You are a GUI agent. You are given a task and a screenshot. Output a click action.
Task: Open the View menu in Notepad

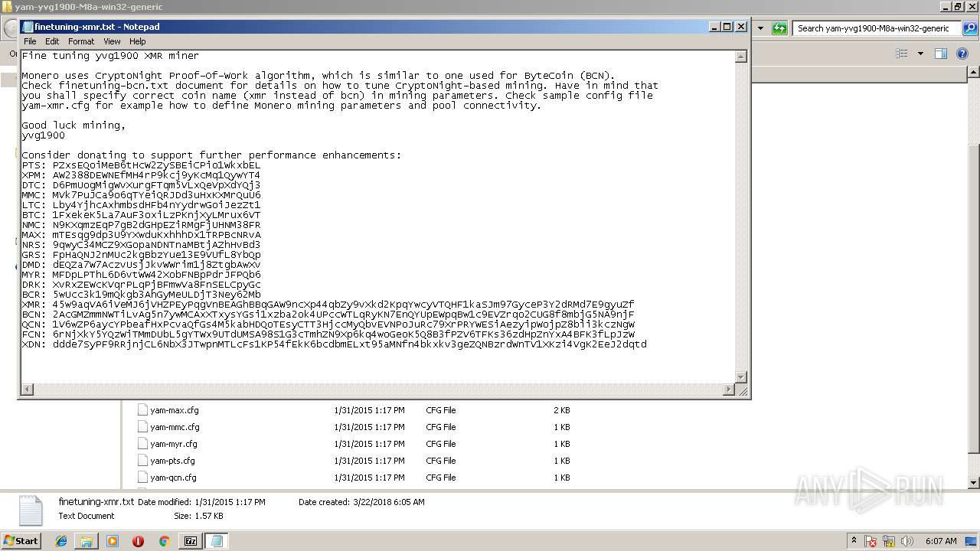tap(112, 41)
